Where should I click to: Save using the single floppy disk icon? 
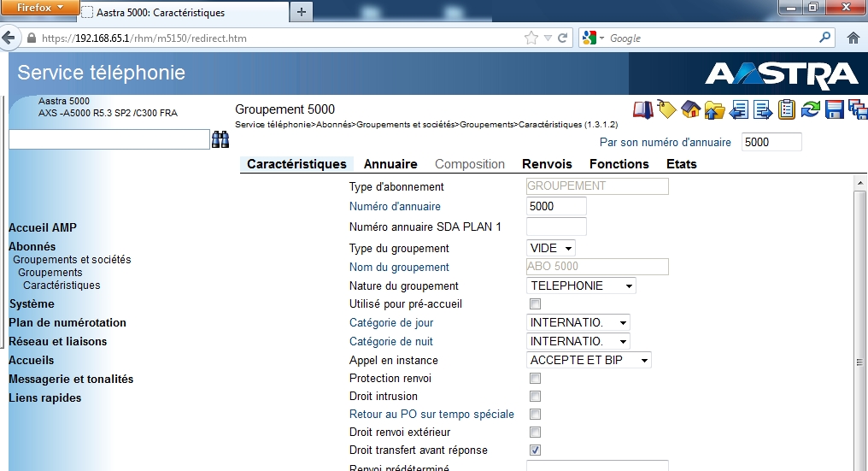834,109
